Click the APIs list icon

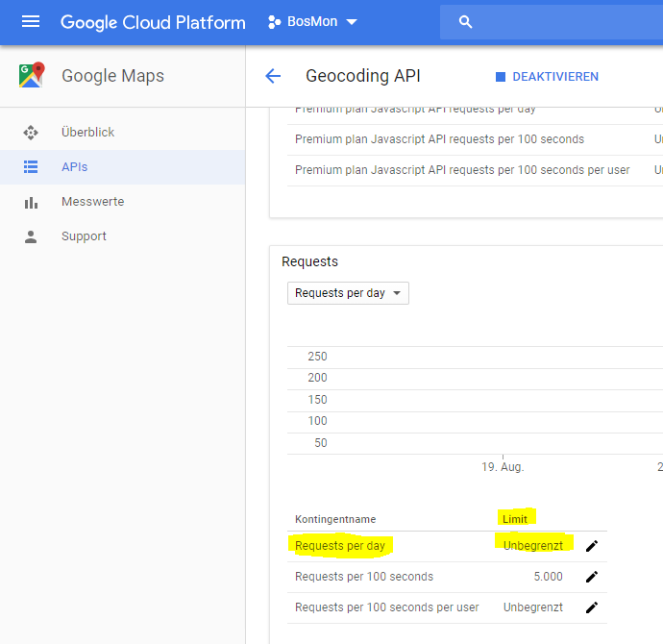click(31, 167)
